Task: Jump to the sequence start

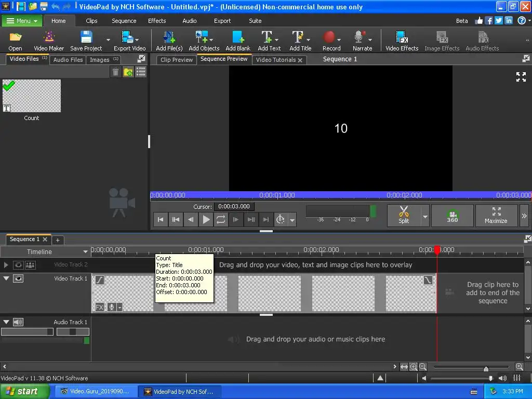Action: click(x=161, y=220)
